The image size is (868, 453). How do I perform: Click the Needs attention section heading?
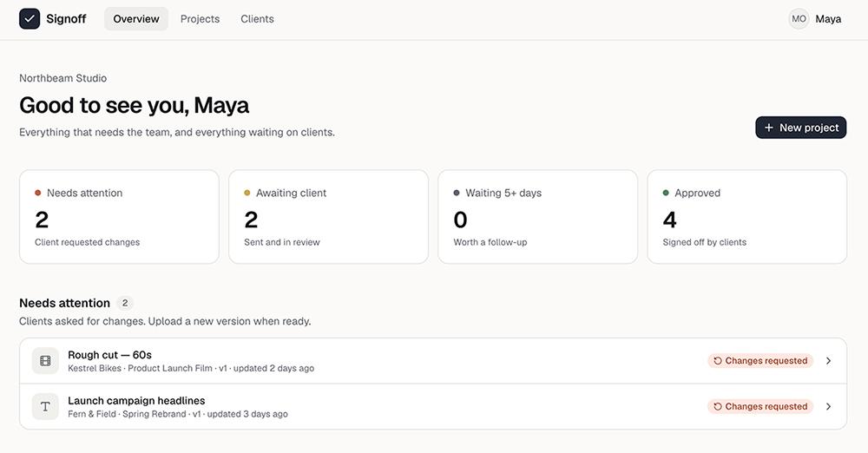(x=65, y=303)
